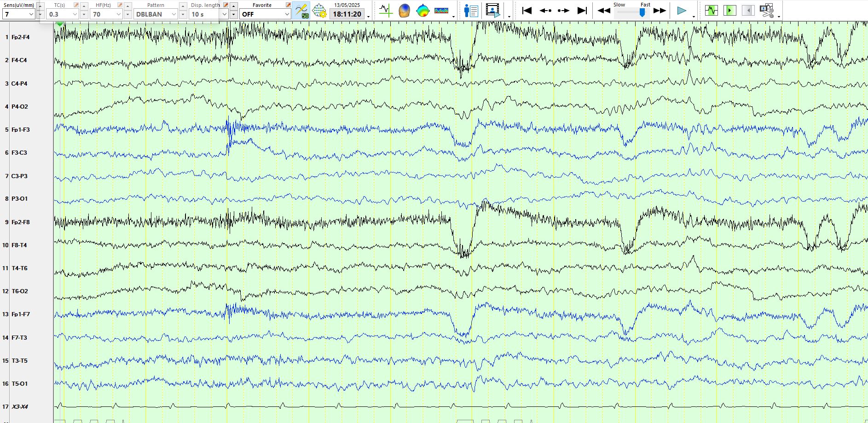Select the C4-P4 channel label
This screenshot has height=423, width=868.
point(19,84)
